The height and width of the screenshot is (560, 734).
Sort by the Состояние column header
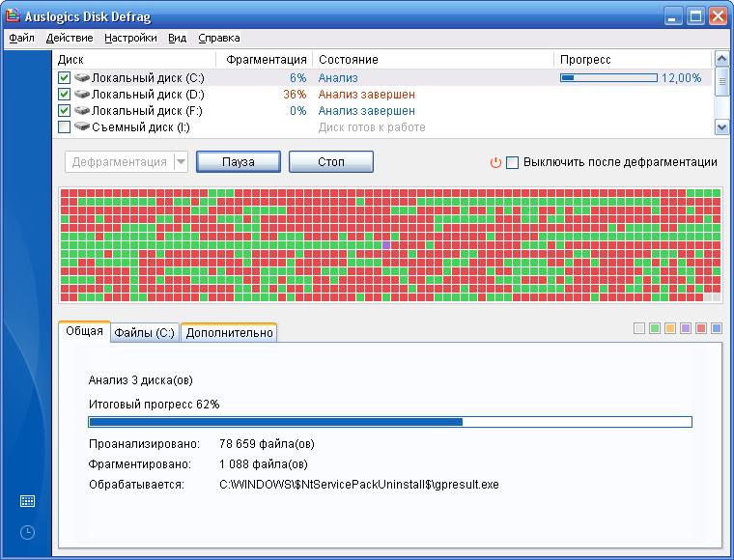[x=434, y=60]
